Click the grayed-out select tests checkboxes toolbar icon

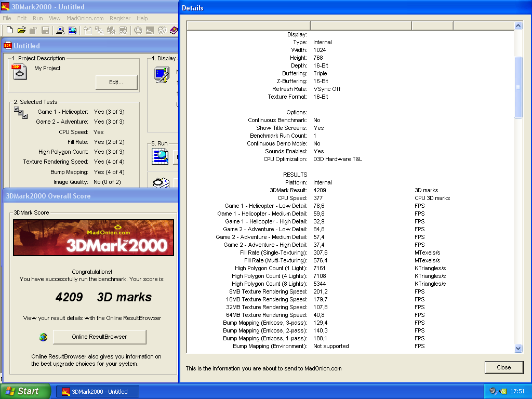click(99, 30)
